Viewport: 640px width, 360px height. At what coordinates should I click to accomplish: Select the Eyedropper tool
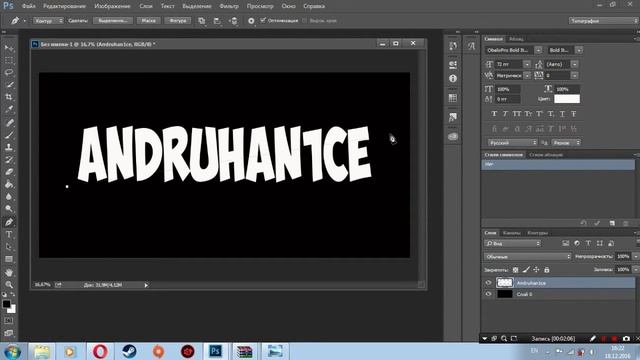pyautogui.click(x=9, y=109)
